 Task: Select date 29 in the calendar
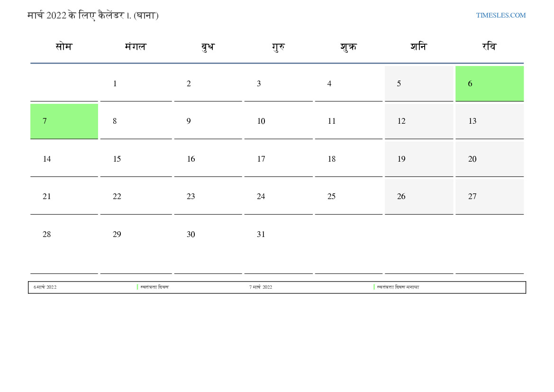click(136, 245)
